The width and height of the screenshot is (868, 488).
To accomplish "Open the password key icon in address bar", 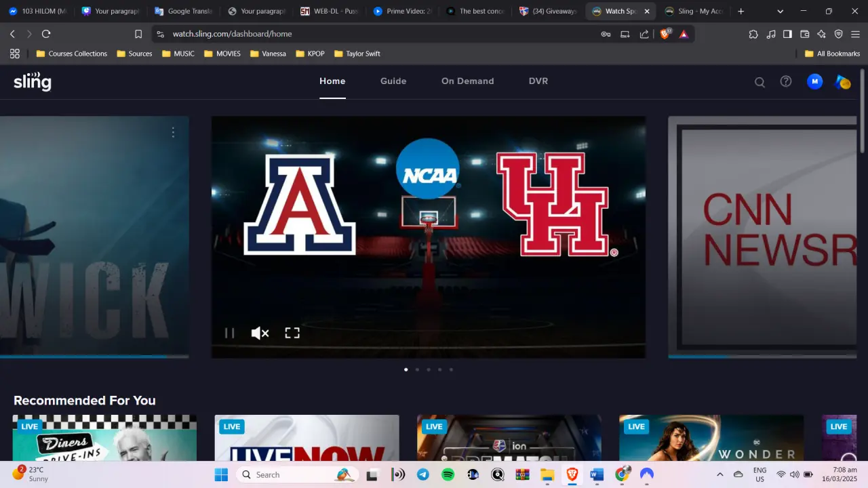I will (606, 34).
